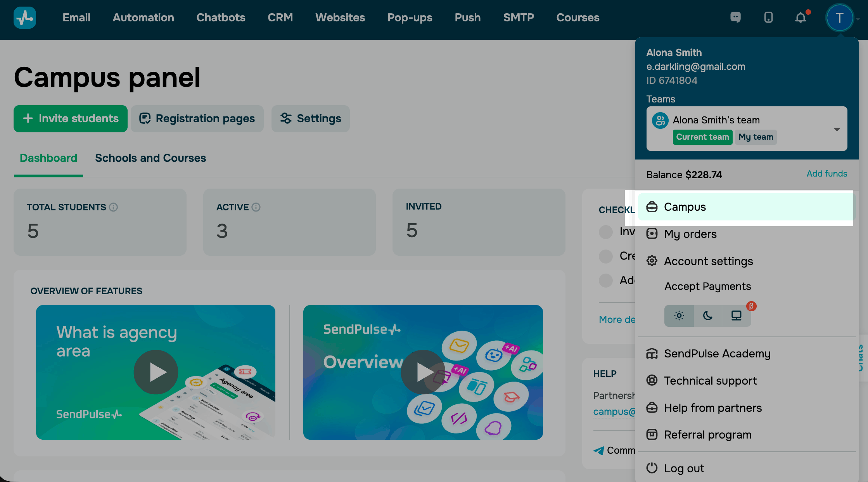Click the Help from partners icon

[652, 407]
